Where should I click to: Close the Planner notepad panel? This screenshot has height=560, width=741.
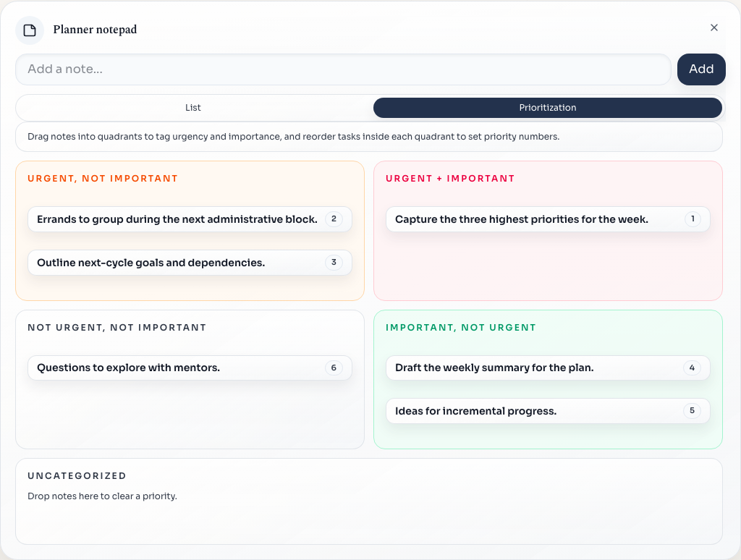click(714, 27)
